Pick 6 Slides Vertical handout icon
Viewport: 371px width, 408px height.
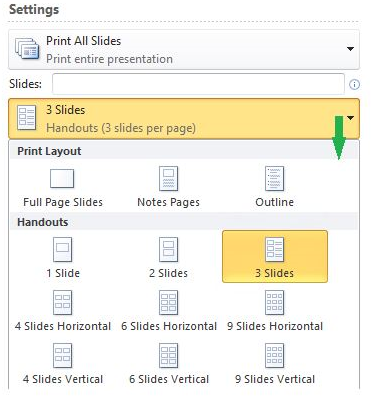click(168, 356)
